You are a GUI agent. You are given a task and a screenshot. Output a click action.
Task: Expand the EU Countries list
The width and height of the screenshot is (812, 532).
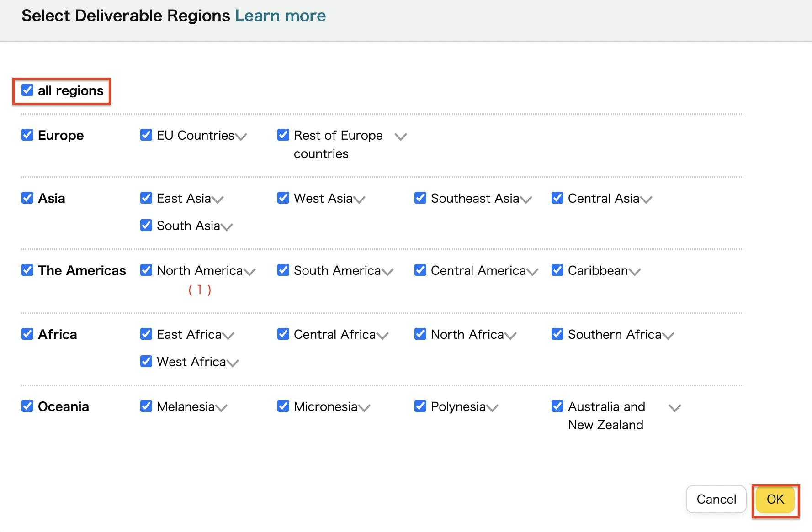[241, 137]
